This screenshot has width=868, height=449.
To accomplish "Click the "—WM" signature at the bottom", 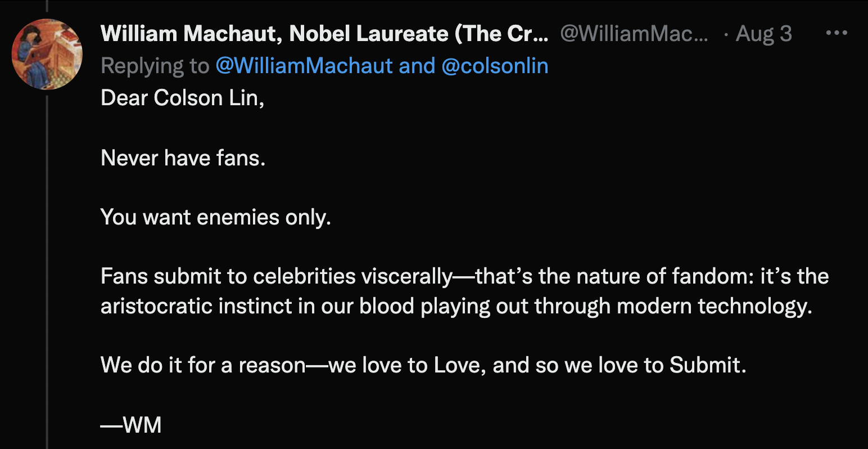I will [131, 425].
